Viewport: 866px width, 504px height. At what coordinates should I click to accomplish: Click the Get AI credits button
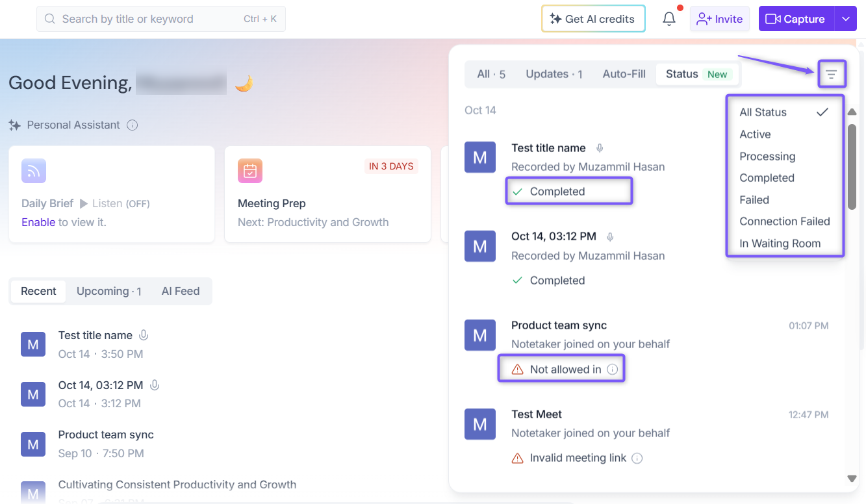tap(593, 19)
